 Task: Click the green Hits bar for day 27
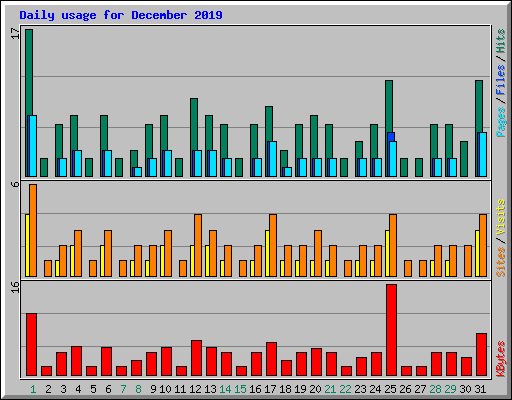coord(419,167)
